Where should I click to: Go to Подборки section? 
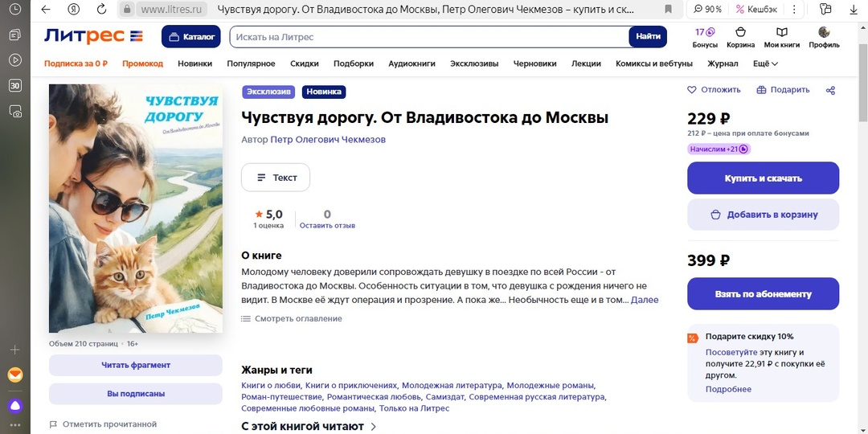point(353,63)
